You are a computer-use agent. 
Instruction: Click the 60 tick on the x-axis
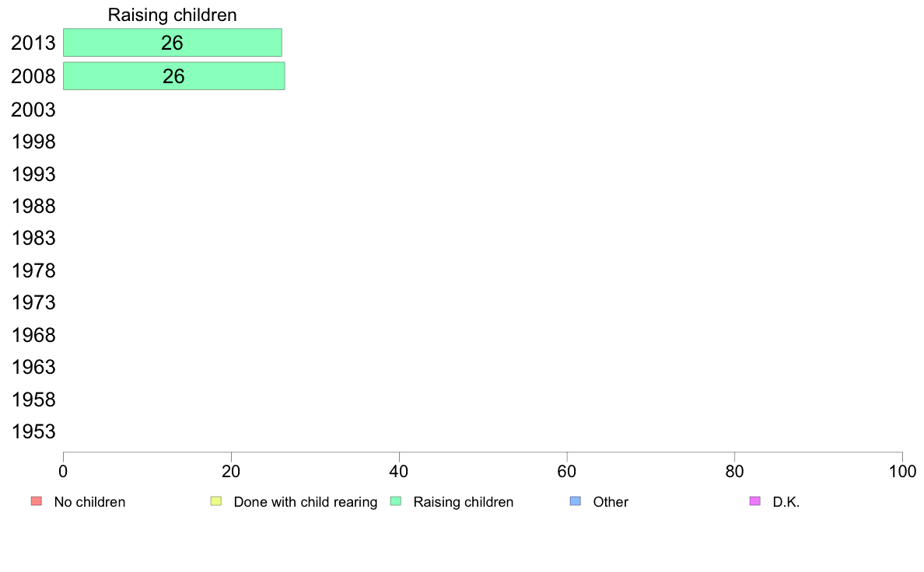coord(567,471)
